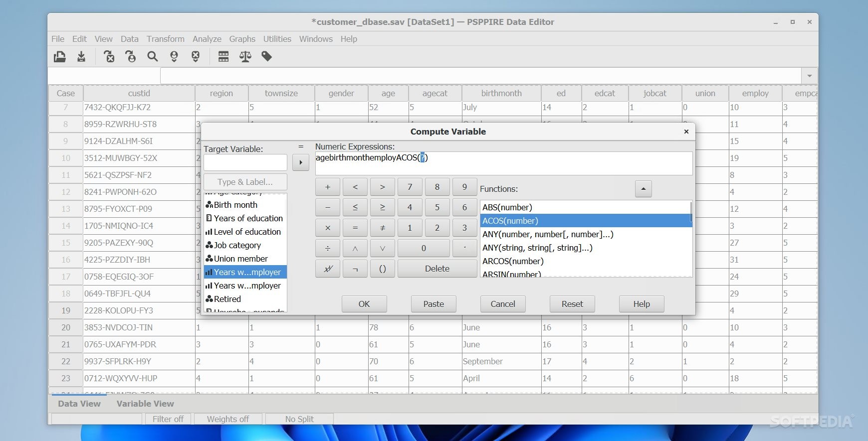Screen dimensions: 868x441
Task: Select the Years of education variable
Action: click(245, 218)
